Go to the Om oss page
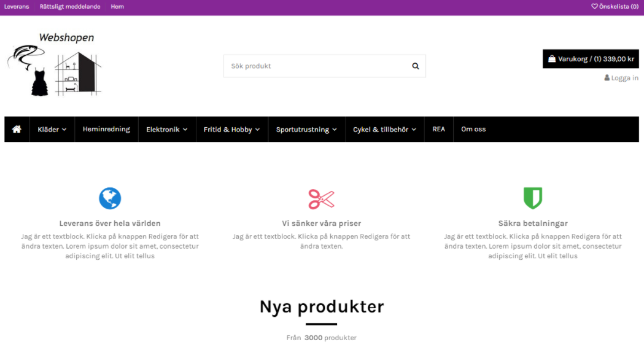 coord(473,130)
